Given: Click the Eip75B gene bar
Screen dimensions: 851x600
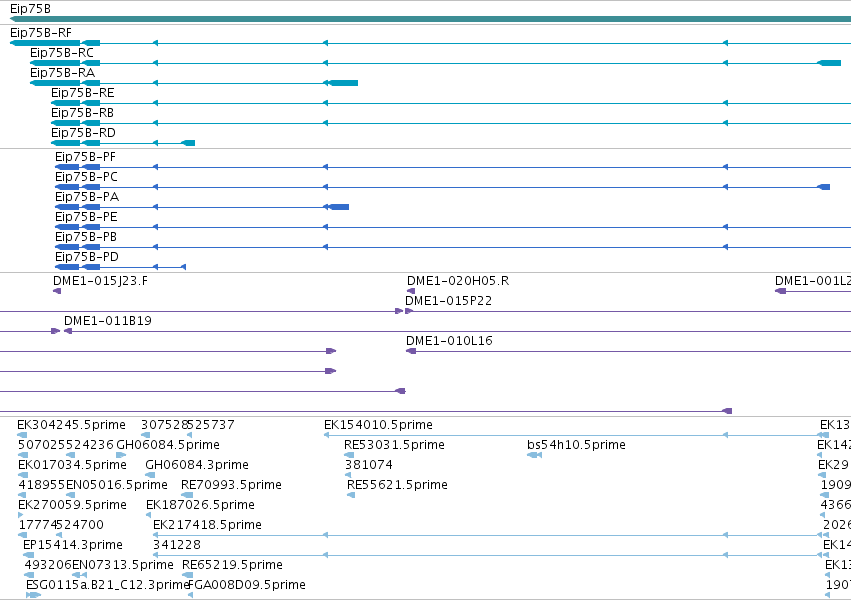Looking at the screenshot, I should click(430, 19).
